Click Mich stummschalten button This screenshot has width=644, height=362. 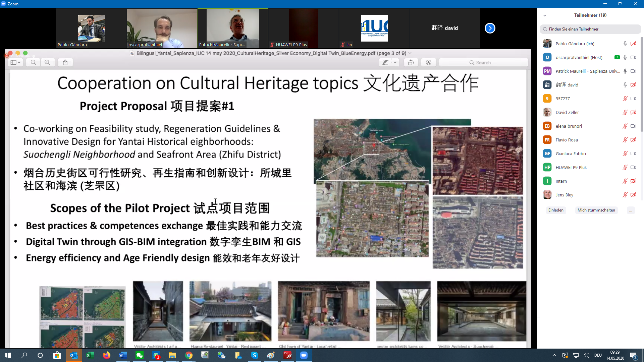pyautogui.click(x=596, y=210)
